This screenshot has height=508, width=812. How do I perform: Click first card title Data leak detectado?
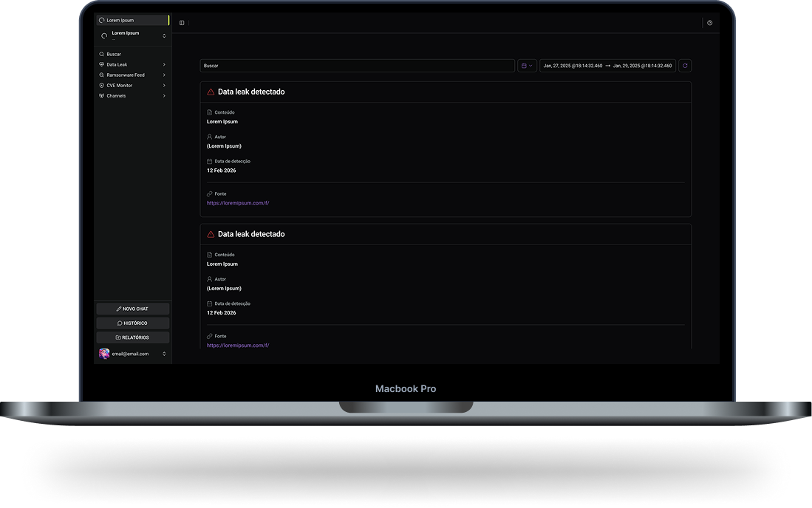pos(251,92)
